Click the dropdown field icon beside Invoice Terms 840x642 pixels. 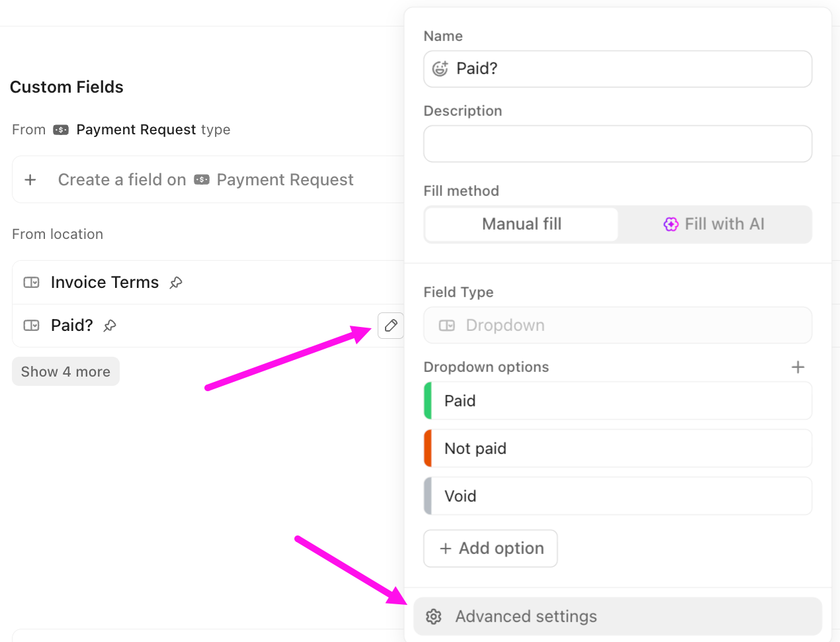point(30,282)
